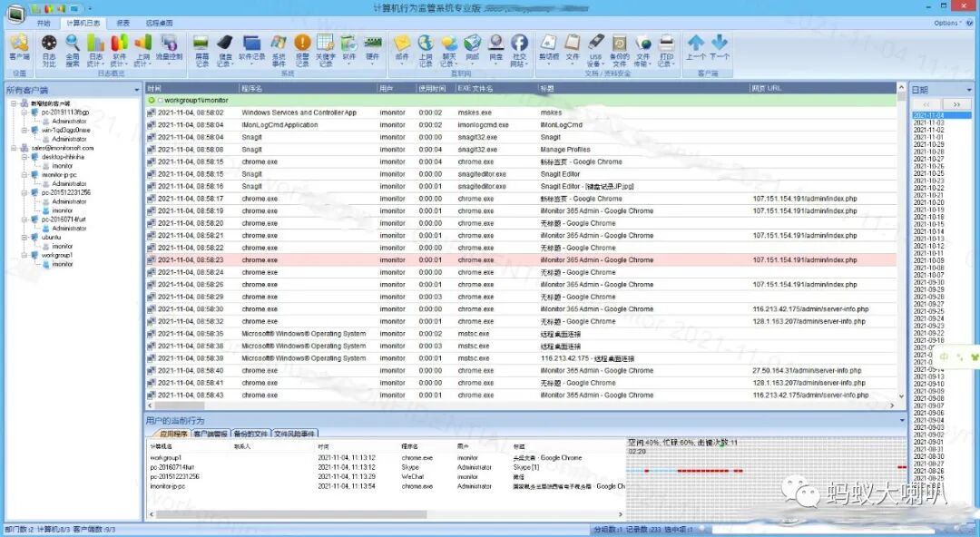
Task: Open the 客户端 settings icon
Action: (19, 49)
